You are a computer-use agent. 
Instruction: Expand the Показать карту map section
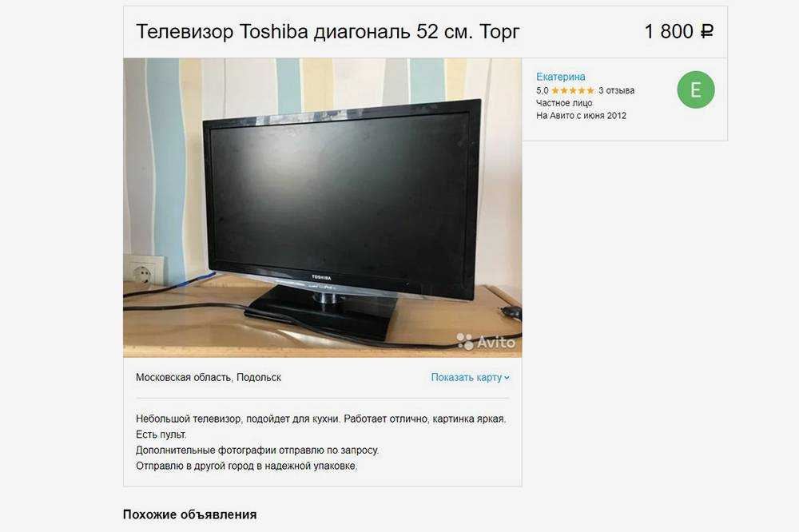[470, 378]
